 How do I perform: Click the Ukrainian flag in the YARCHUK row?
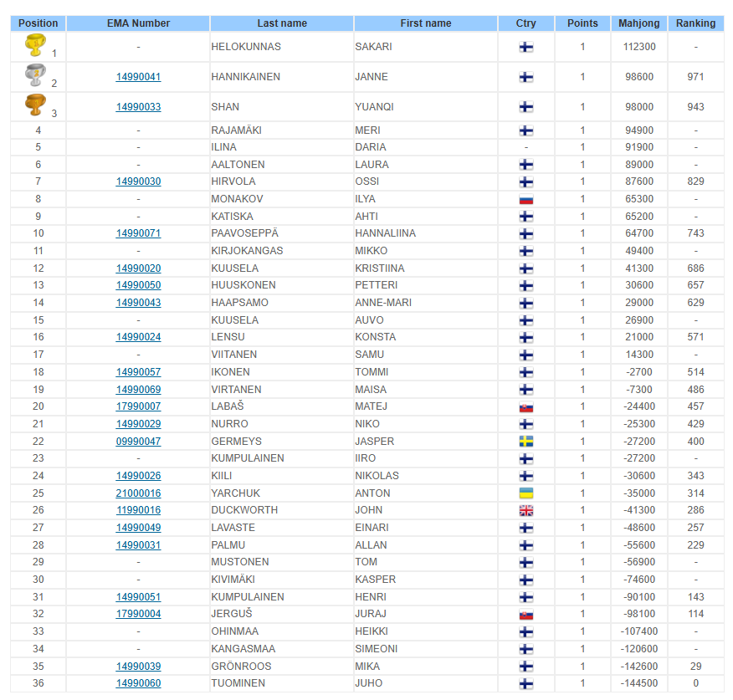[526, 493]
